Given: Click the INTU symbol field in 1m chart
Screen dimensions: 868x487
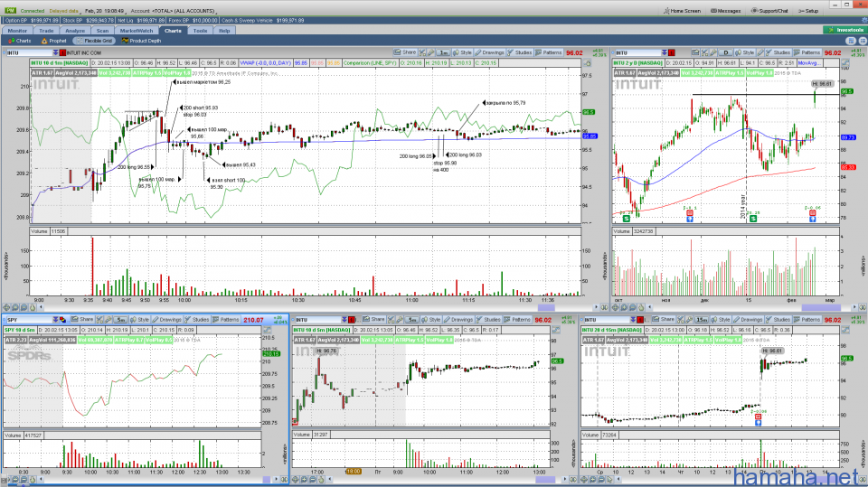Looking at the screenshot, I should click(29, 52).
